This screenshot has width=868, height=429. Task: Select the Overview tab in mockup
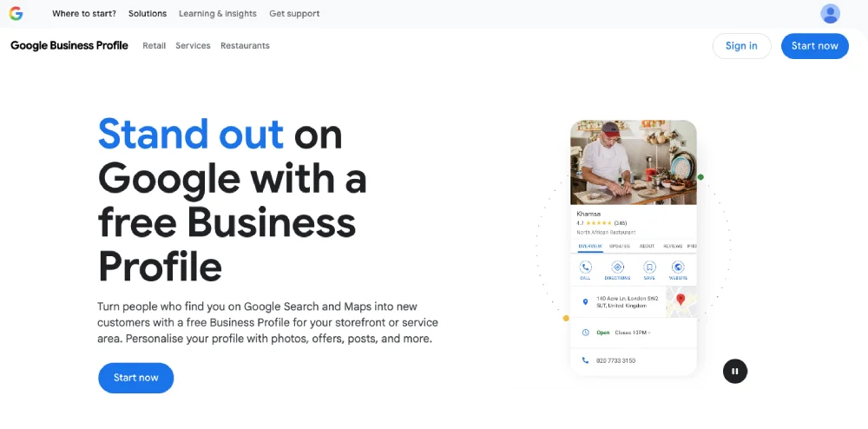[590, 247]
